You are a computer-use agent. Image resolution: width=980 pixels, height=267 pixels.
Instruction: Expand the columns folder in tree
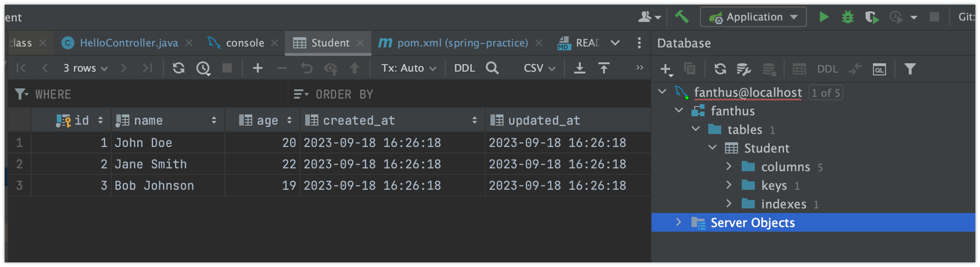pyautogui.click(x=729, y=167)
